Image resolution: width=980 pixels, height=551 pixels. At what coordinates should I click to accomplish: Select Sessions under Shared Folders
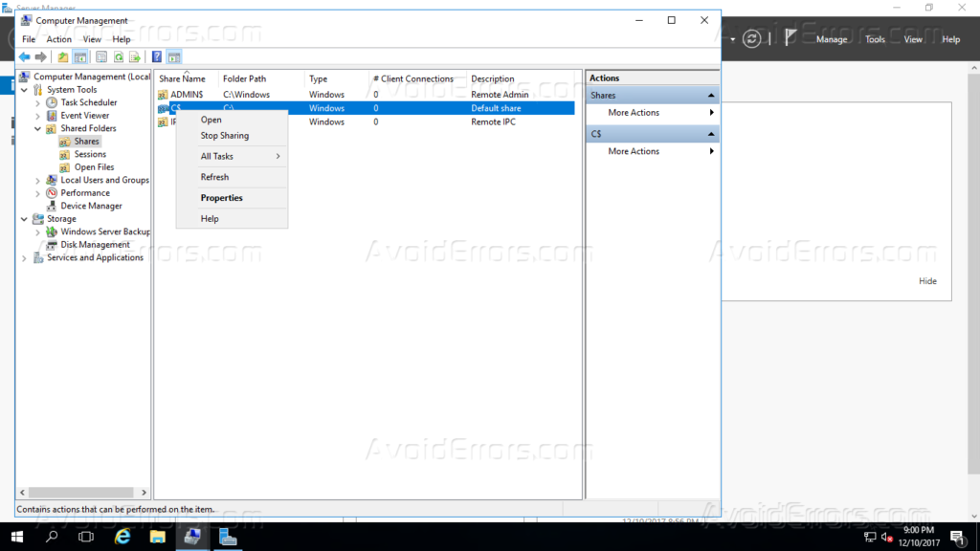click(90, 154)
